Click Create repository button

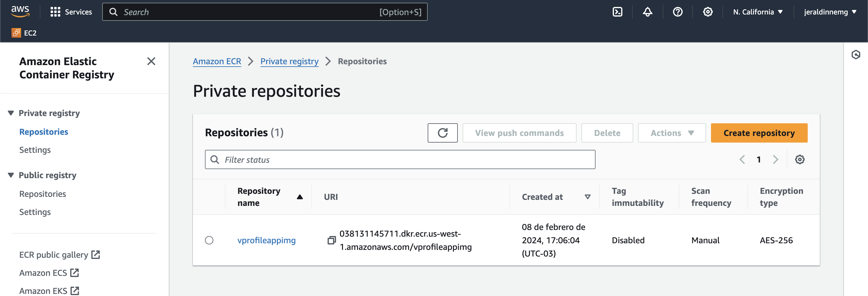759,133
